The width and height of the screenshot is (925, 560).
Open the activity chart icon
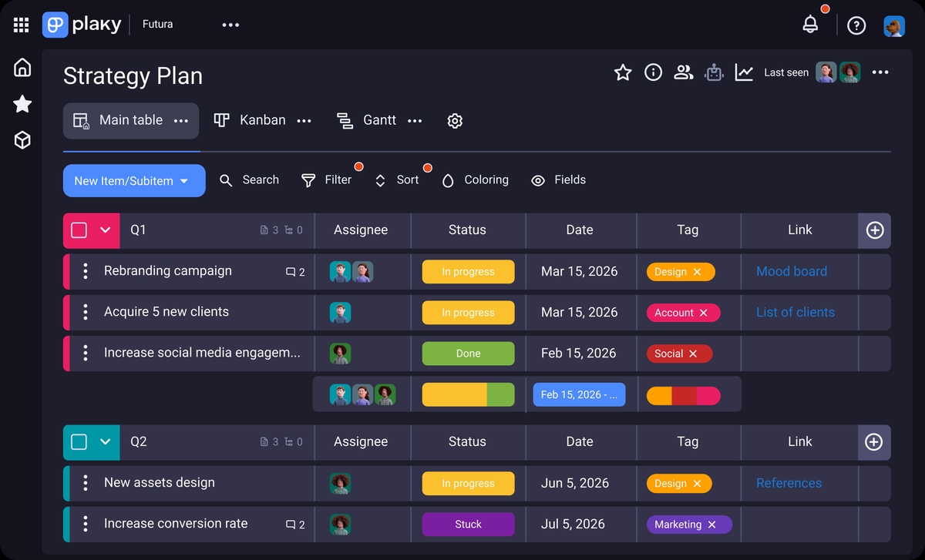click(744, 72)
